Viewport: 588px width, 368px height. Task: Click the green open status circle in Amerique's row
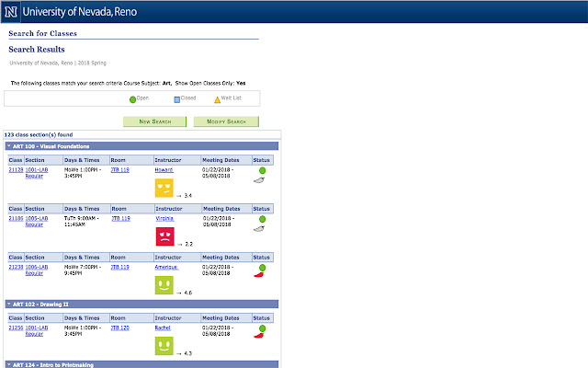point(263,268)
